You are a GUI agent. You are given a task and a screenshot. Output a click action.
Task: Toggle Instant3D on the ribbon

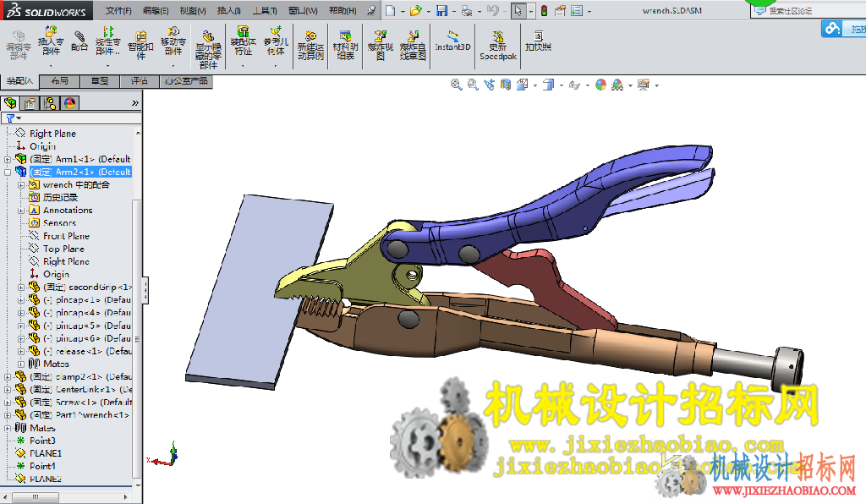point(452,41)
